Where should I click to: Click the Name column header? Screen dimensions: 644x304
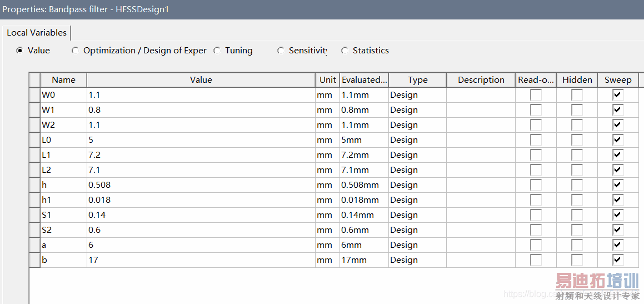click(63, 80)
